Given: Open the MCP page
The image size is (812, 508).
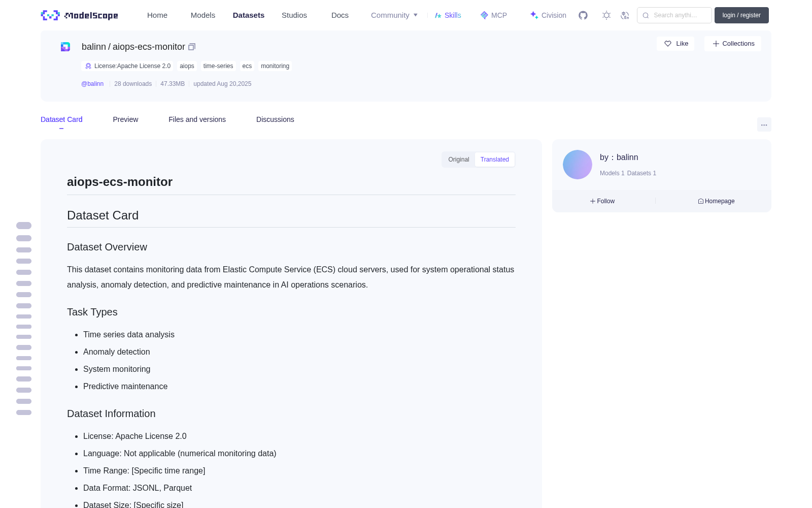Looking at the screenshot, I should point(494,15).
